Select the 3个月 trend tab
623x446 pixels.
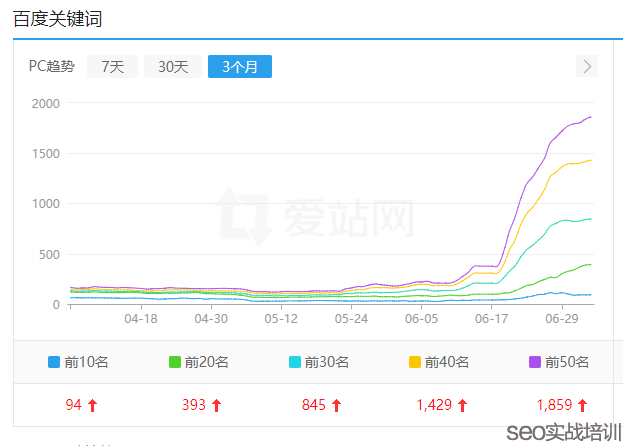(x=240, y=66)
